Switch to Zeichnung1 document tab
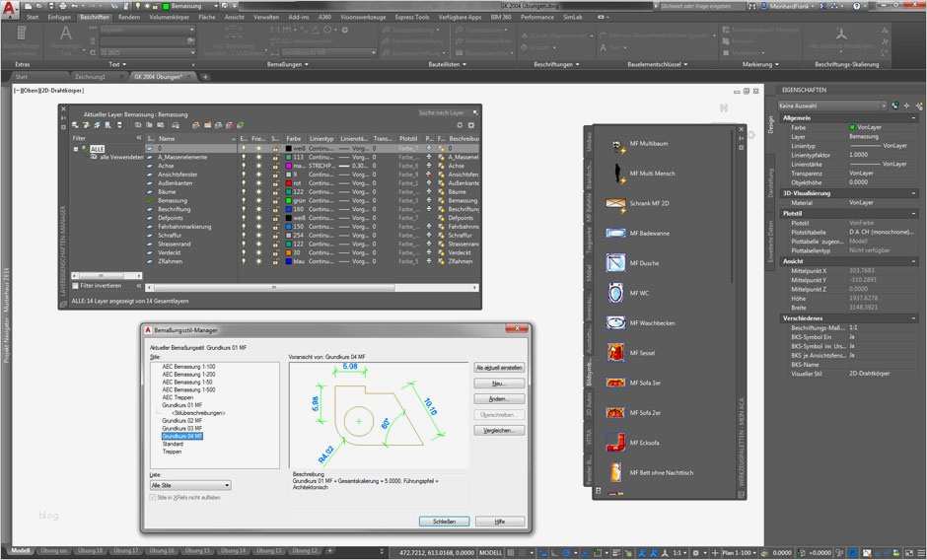 tap(91, 77)
